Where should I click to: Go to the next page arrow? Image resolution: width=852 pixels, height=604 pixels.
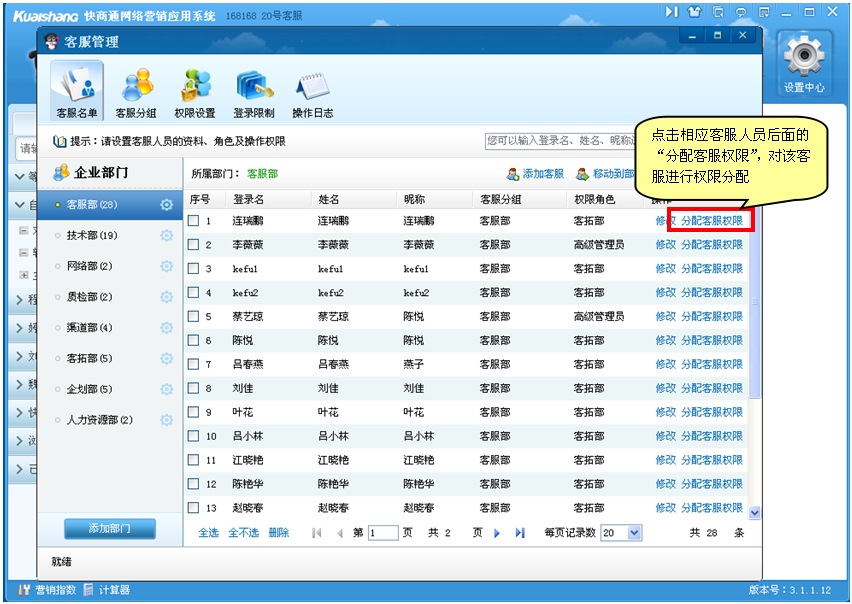pos(497,533)
